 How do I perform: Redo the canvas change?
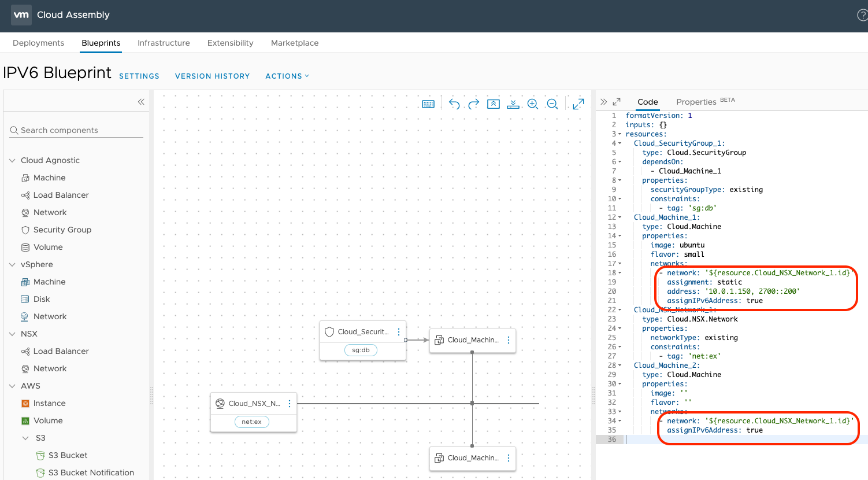click(x=474, y=104)
